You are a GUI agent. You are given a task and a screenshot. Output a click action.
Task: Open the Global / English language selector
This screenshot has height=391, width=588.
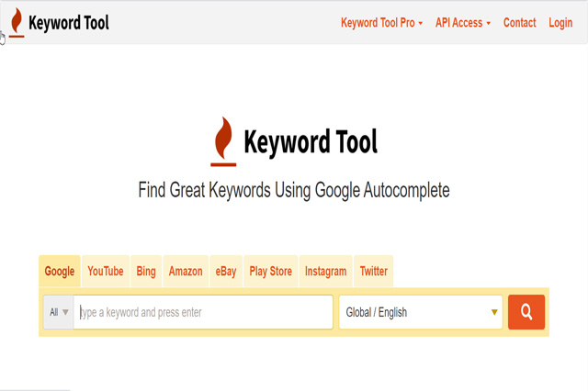pos(421,312)
